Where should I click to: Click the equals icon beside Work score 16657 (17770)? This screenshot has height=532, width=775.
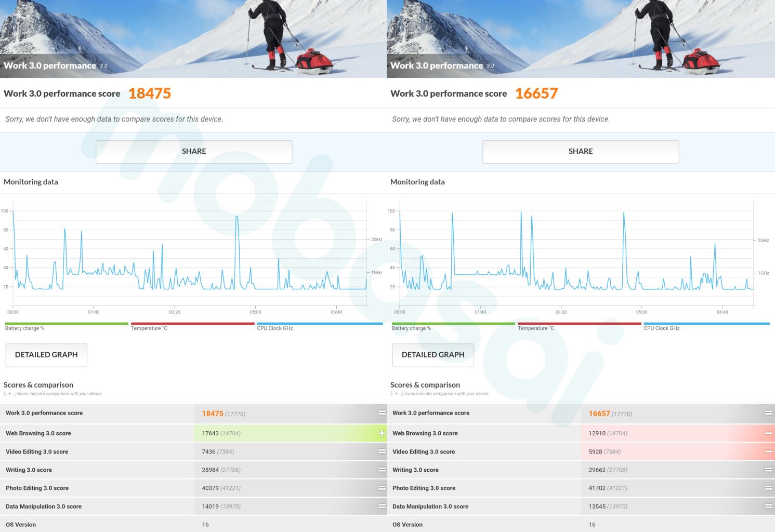(x=768, y=413)
